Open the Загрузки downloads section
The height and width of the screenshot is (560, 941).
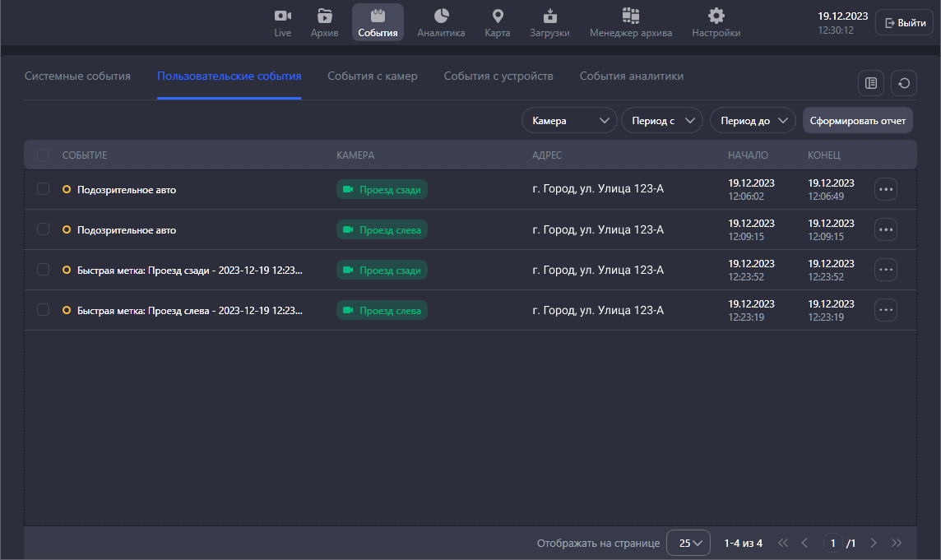[x=549, y=23]
